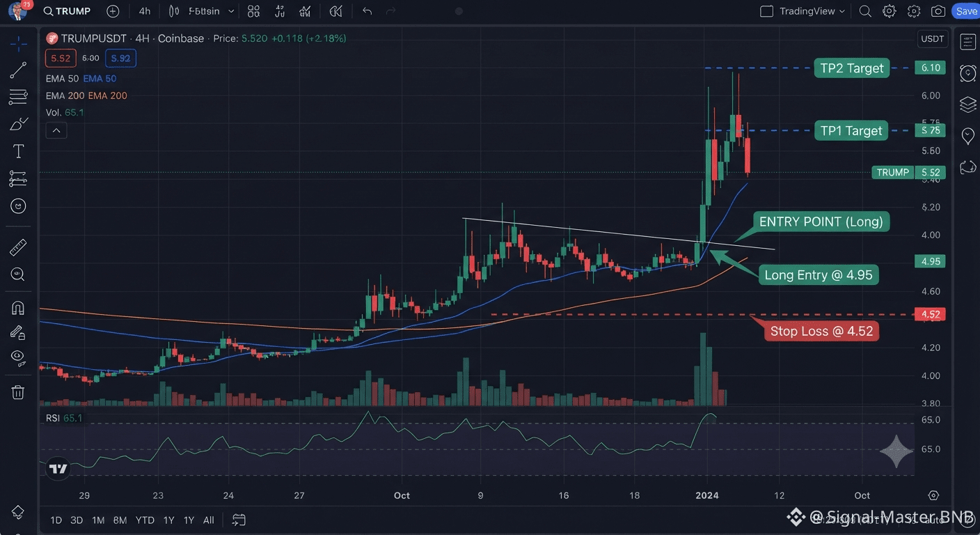Select the blue EMA 50 legend entry
The width and height of the screenshot is (980, 535).
pyautogui.click(x=100, y=79)
